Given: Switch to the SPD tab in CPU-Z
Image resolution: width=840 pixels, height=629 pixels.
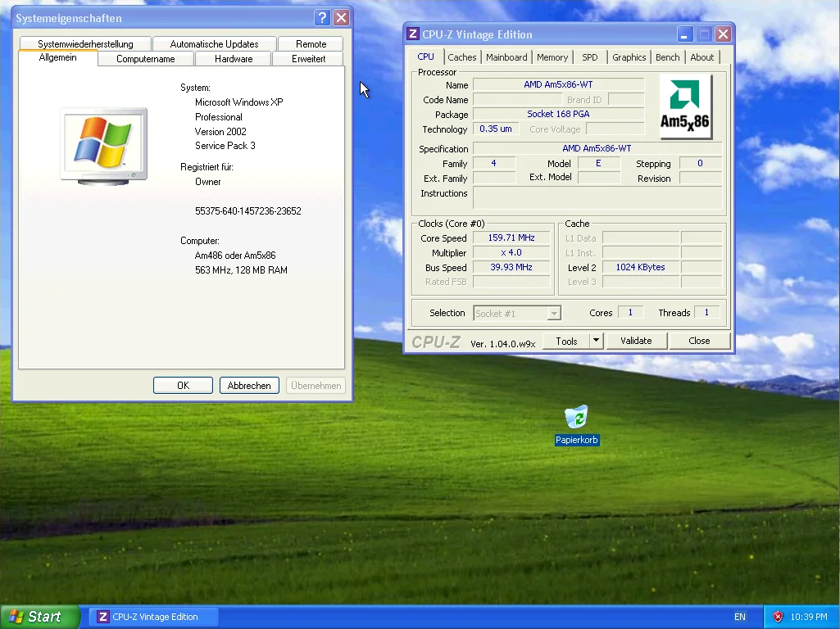Looking at the screenshot, I should click(589, 57).
